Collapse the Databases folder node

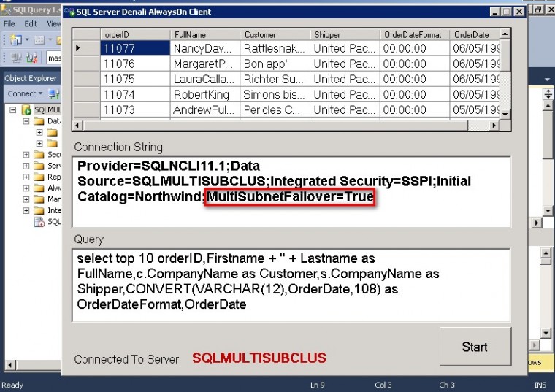coord(26,121)
